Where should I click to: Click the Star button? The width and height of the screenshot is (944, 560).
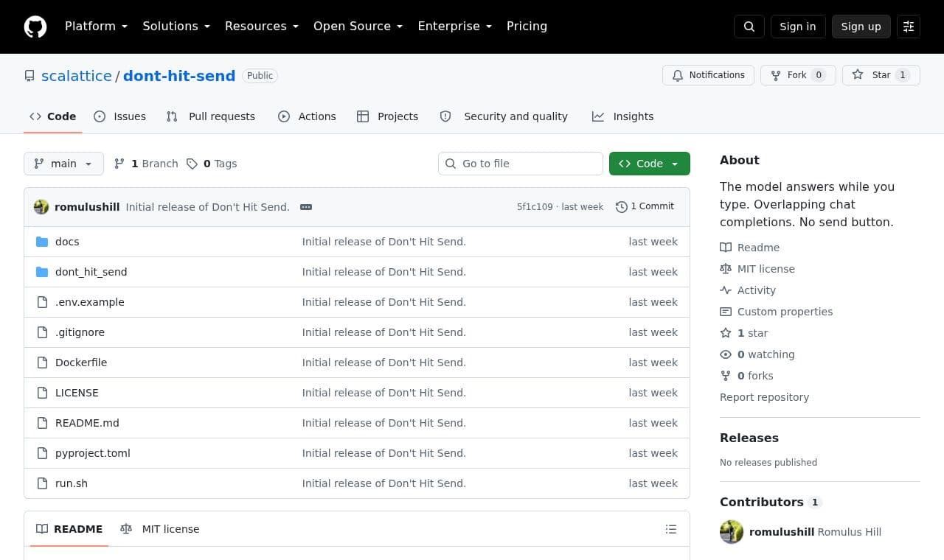(x=881, y=75)
